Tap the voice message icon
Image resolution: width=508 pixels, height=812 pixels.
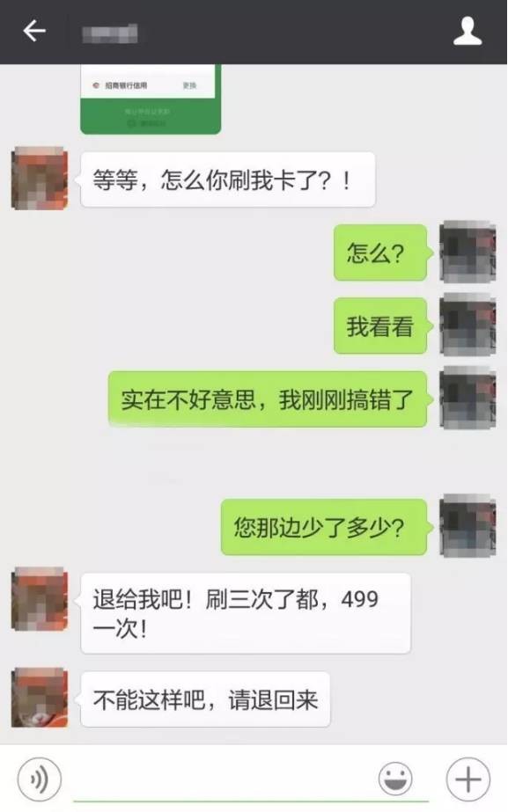point(40,779)
